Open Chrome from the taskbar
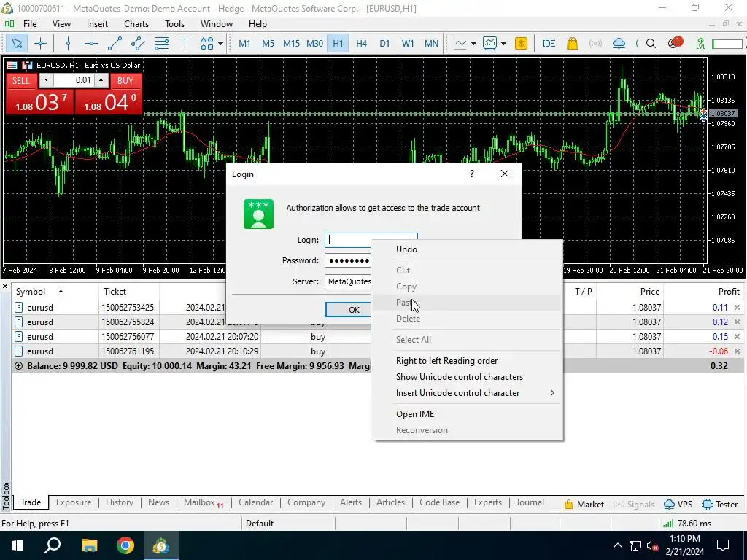The height and width of the screenshot is (560, 747). tap(125, 545)
